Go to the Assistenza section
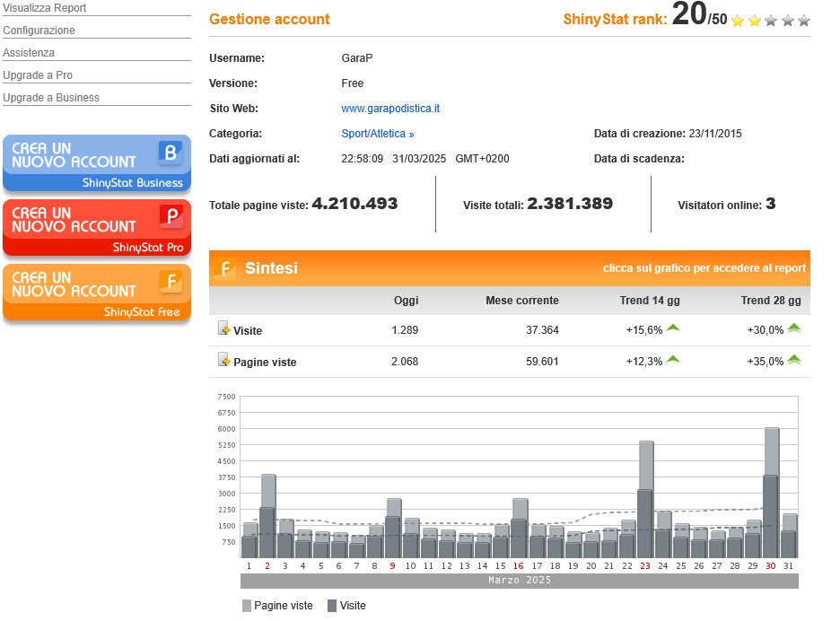 coord(29,53)
